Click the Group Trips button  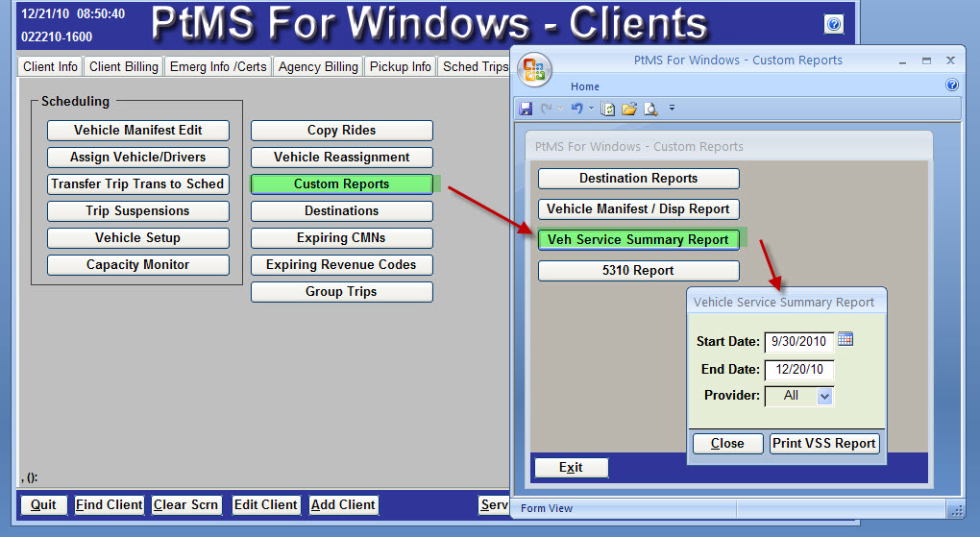pyautogui.click(x=342, y=291)
